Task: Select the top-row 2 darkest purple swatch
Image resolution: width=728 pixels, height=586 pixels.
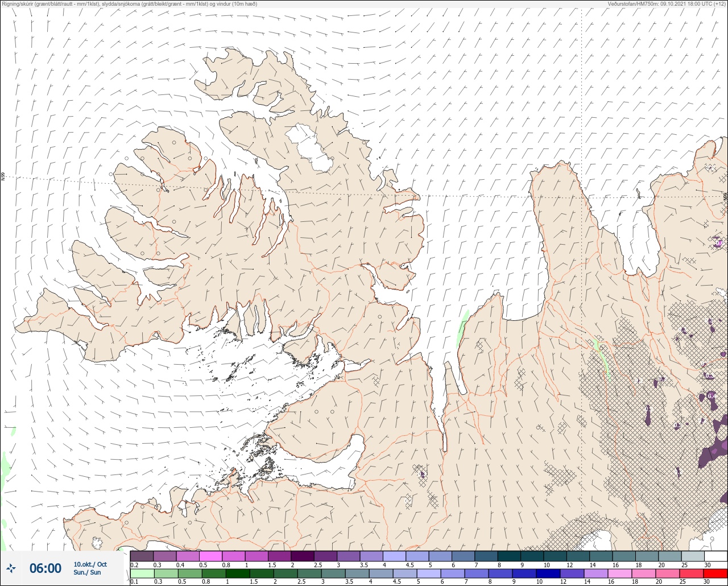Action: pos(303,556)
